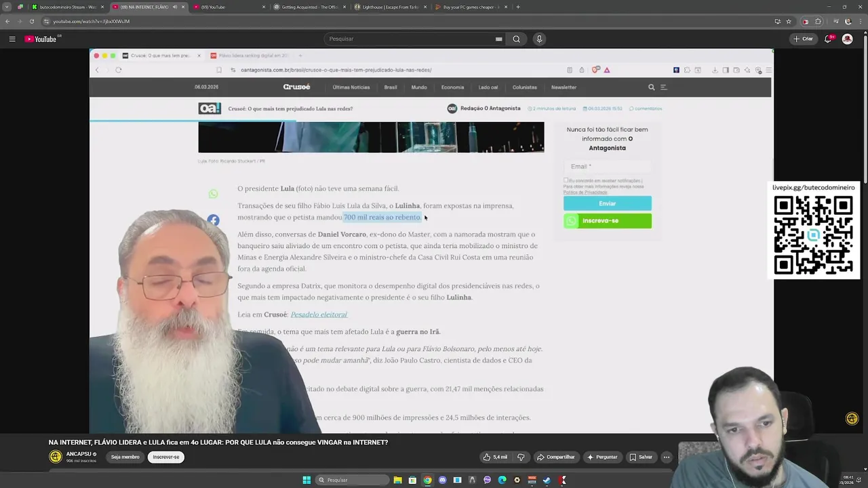868x488 pixels.
Task: Start voice search with microphone icon
Action: (x=539, y=39)
